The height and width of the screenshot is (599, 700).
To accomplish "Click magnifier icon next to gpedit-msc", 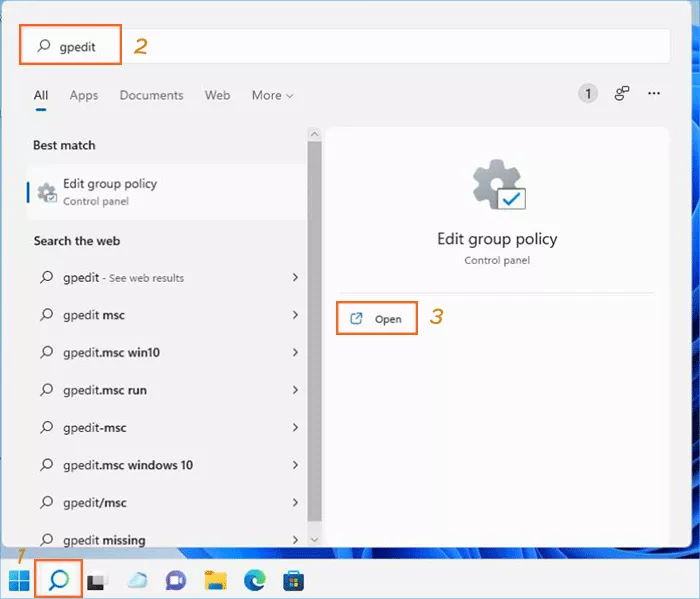I will pyautogui.click(x=46, y=427).
